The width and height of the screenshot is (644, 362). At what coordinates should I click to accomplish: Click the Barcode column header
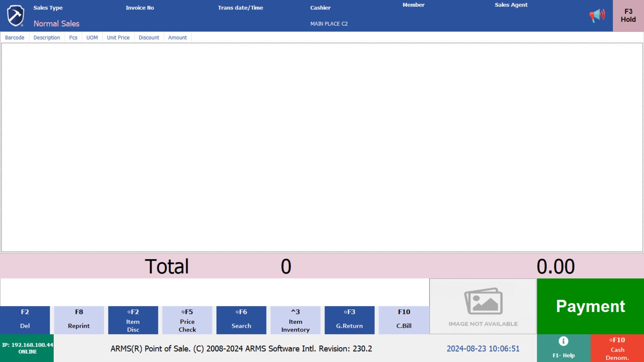pyautogui.click(x=14, y=38)
